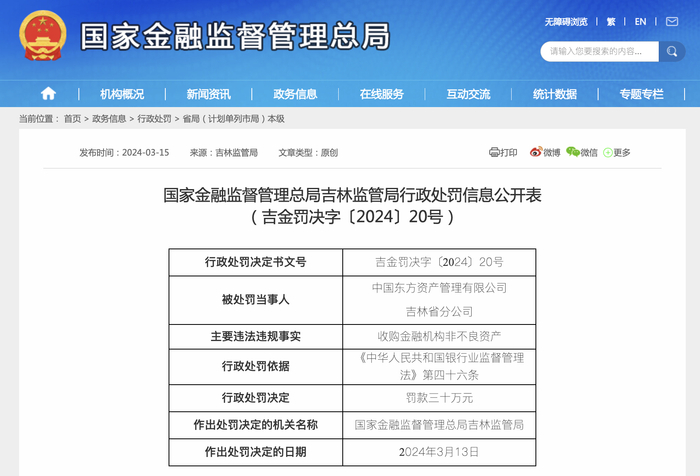Click label 作出处罚决定的机关名称
This screenshot has height=476, width=700.
click(x=256, y=425)
